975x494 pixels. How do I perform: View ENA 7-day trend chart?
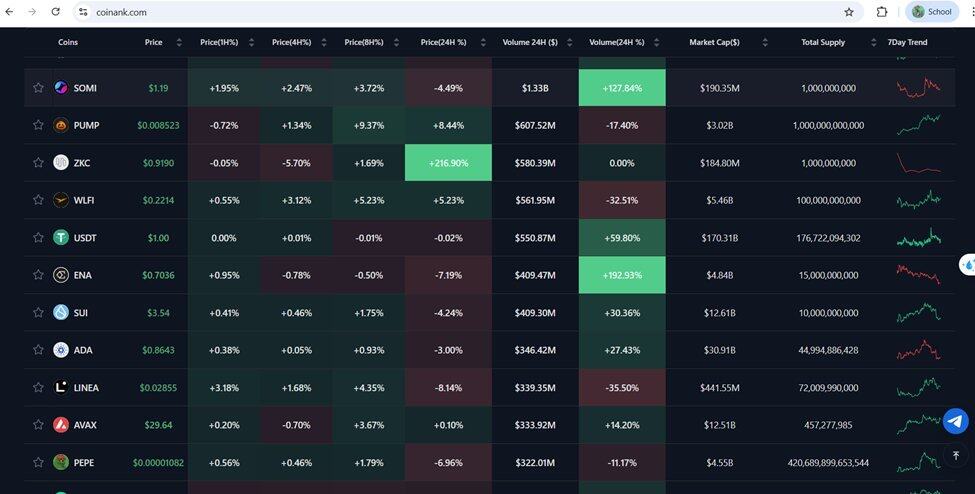point(918,274)
